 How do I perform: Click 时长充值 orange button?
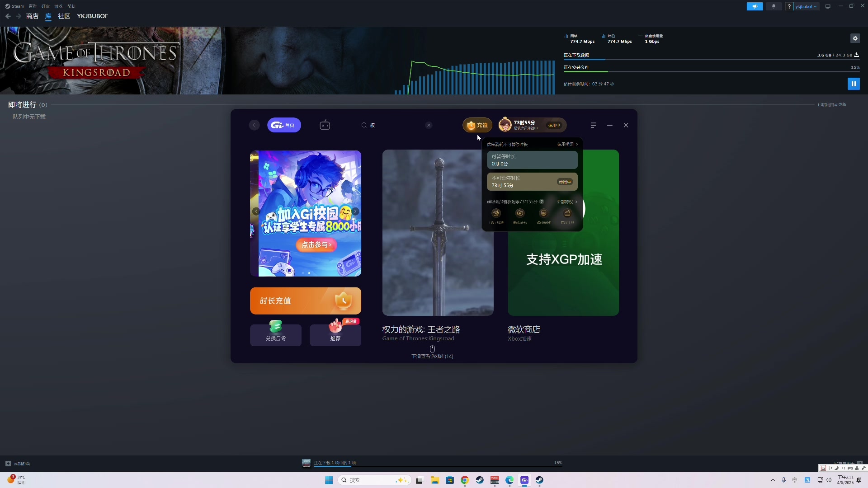pos(306,301)
